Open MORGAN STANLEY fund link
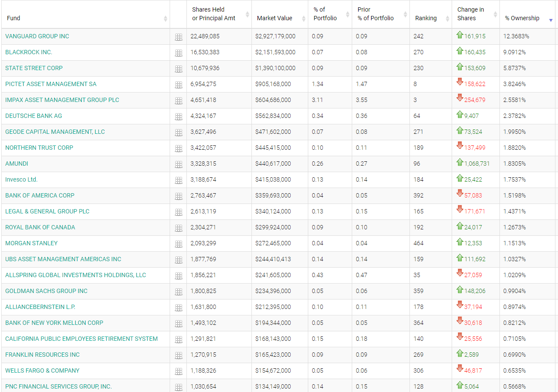This screenshot has height=392, width=558. 31,243
